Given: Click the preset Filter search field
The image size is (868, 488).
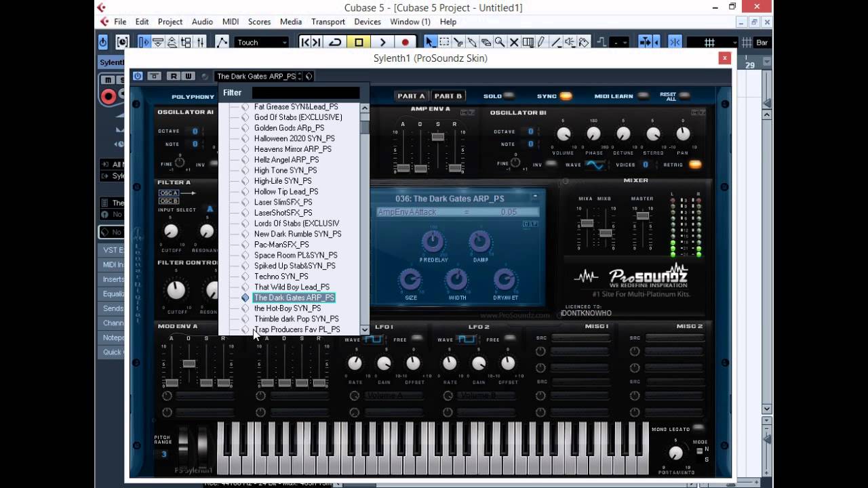Looking at the screenshot, I should click(x=305, y=93).
